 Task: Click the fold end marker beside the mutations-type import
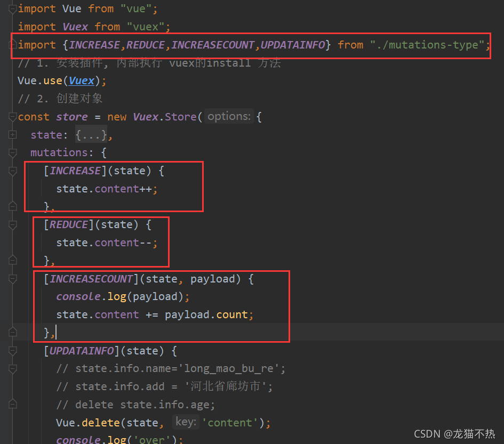13,44
